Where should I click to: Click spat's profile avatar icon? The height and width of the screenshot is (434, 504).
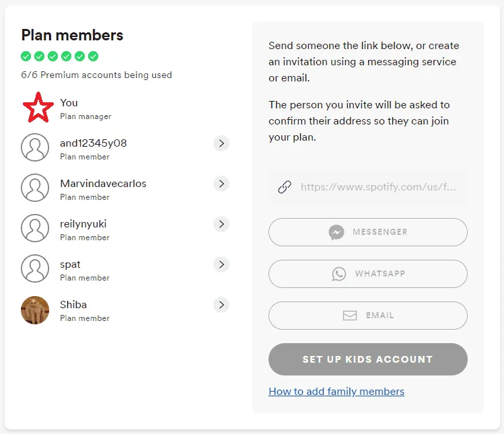coord(35,268)
